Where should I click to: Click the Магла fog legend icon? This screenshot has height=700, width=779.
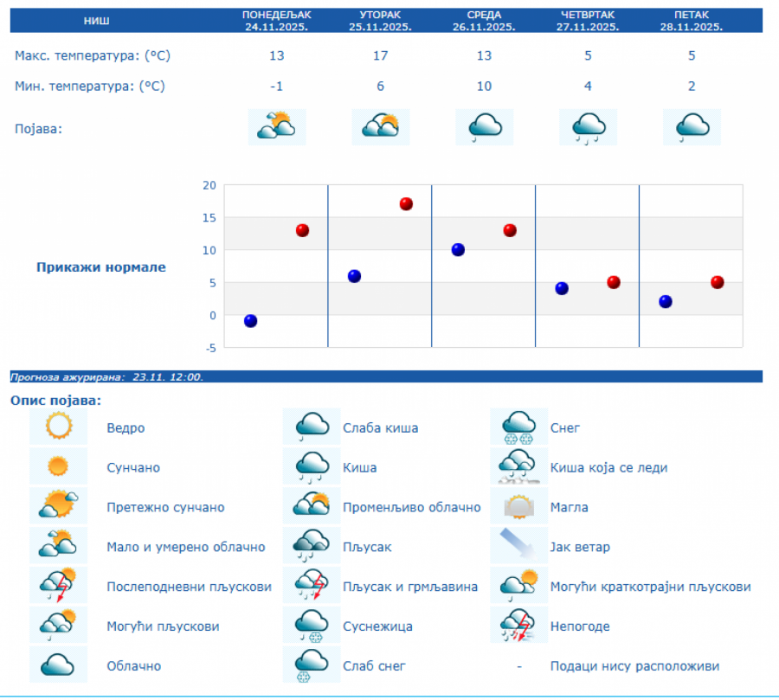518,507
